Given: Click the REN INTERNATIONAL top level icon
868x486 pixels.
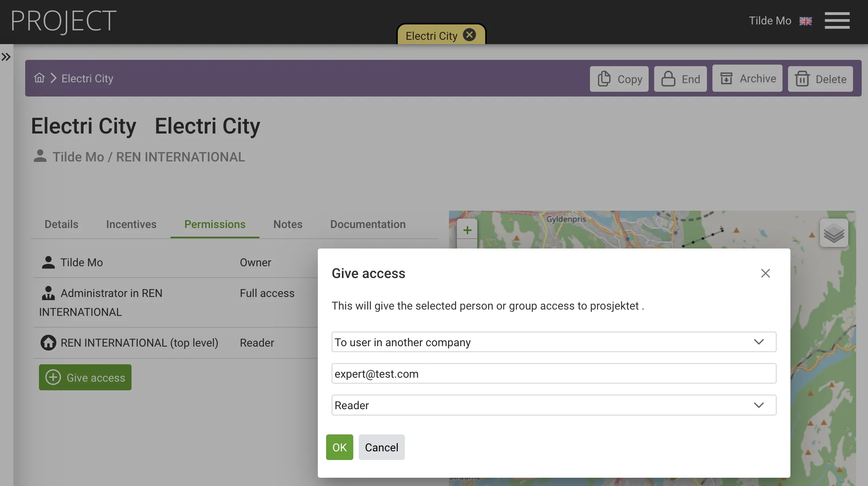Looking at the screenshot, I should pos(48,343).
